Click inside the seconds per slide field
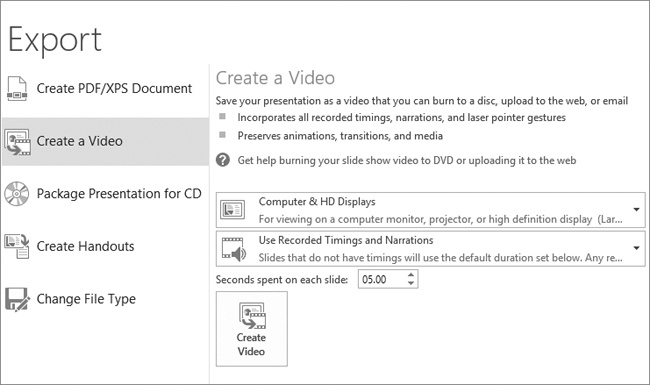 [382, 279]
